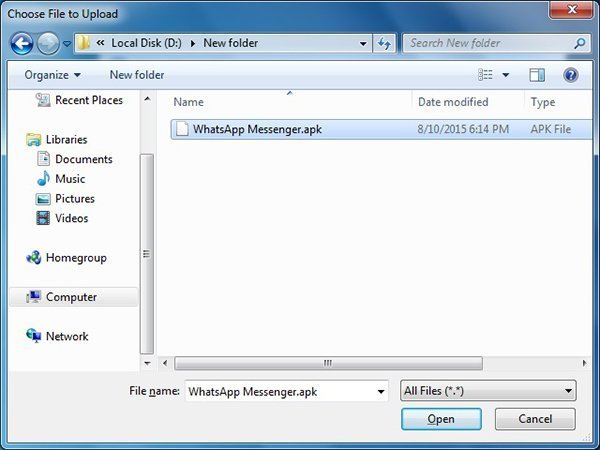
Task: Click file list horizontal scroll left arrow
Action: tap(165, 363)
